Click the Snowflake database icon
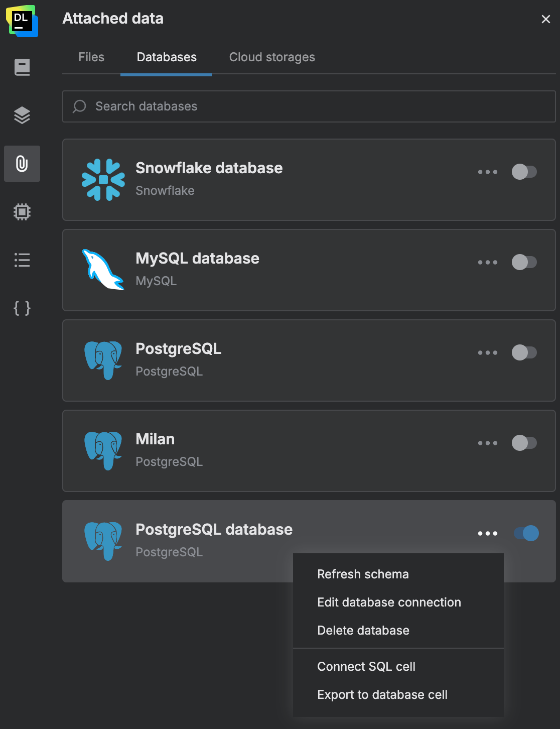Image resolution: width=560 pixels, height=729 pixels. coord(103,180)
